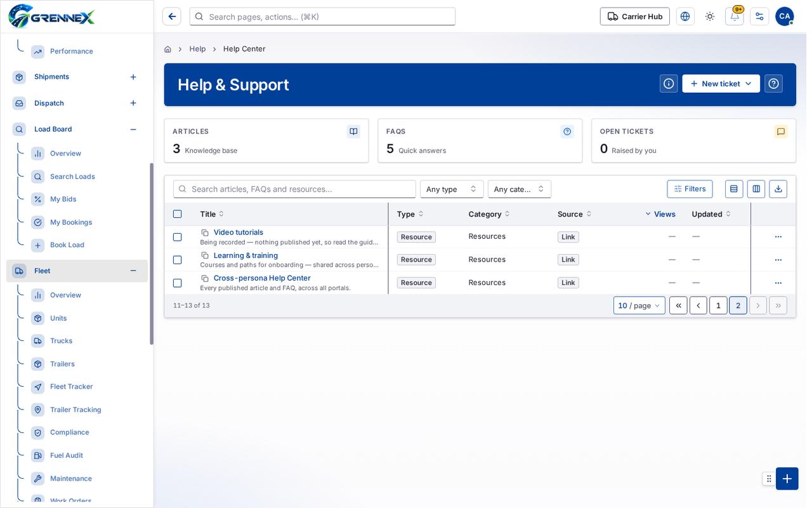Toggle the light theme sun icon

point(710,17)
